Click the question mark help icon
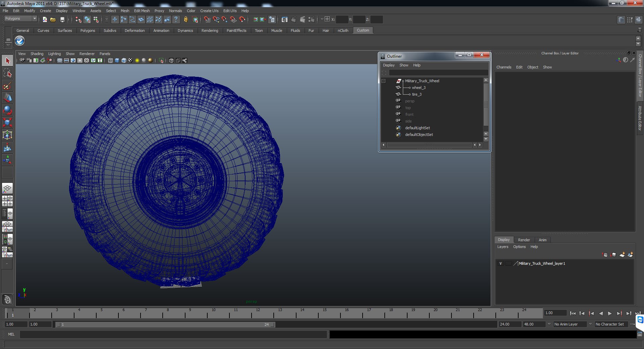The width and height of the screenshot is (644, 349). [x=176, y=19]
